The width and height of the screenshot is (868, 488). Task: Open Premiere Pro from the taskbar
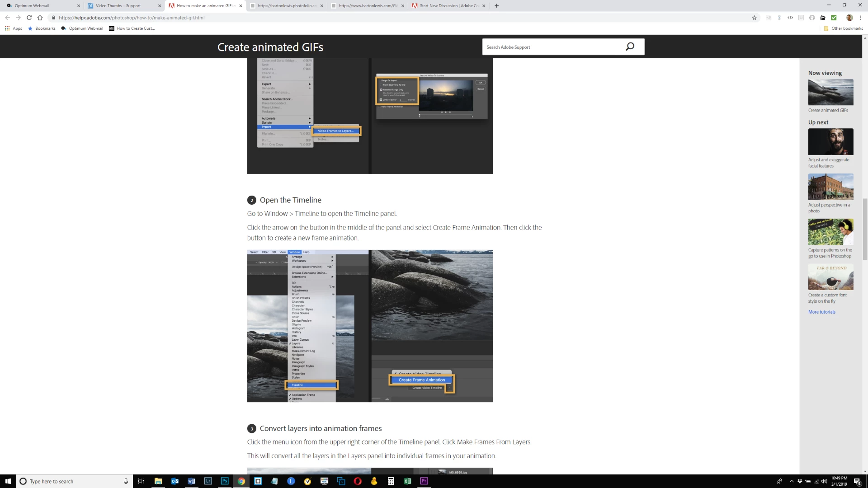(x=424, y=481)
